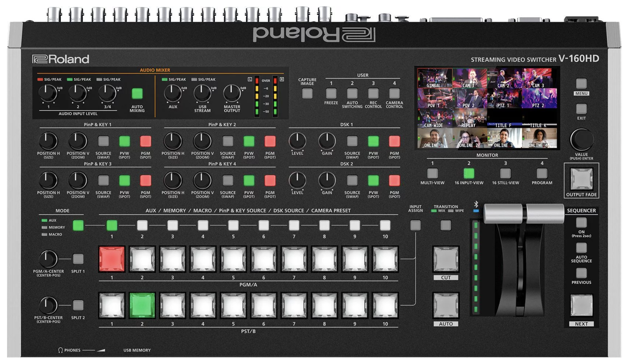Screen dimensions: 632x364
Task: Enable PinP & KEY 2 PGM button
Action: click(270, 141)
